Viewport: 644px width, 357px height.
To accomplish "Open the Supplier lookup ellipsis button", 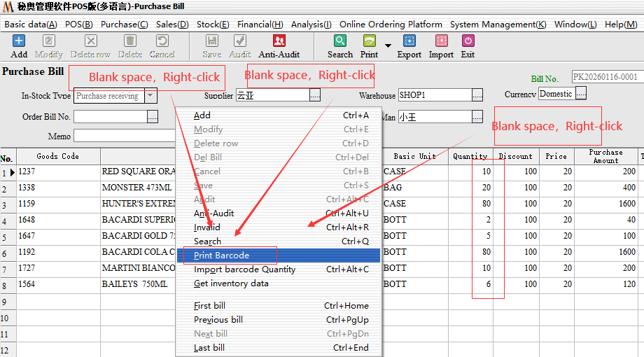I will 315,95.
